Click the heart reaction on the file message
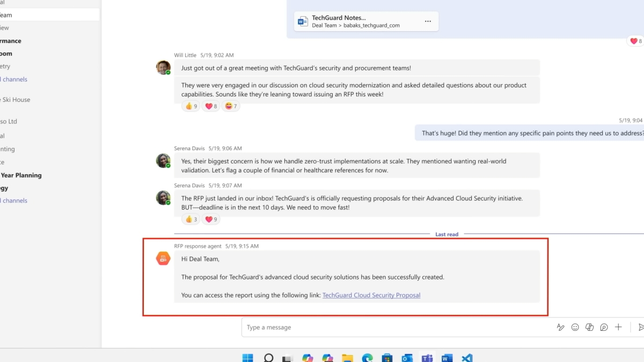 635,41
